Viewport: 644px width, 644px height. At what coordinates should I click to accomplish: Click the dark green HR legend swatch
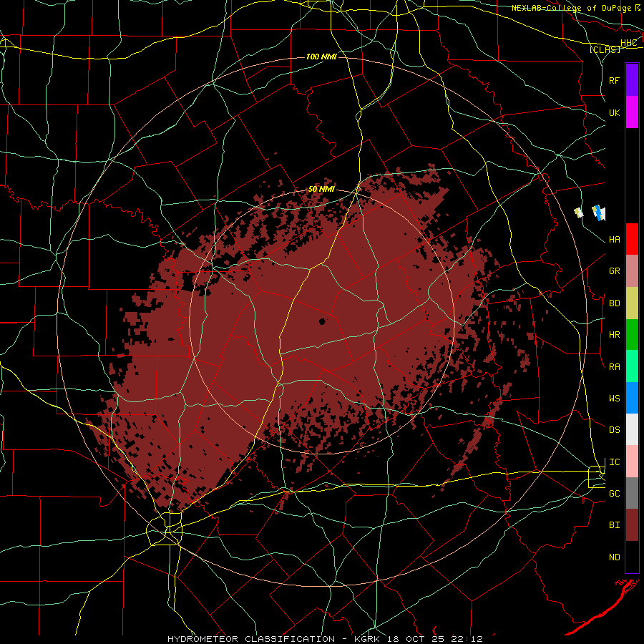[632, 335]
